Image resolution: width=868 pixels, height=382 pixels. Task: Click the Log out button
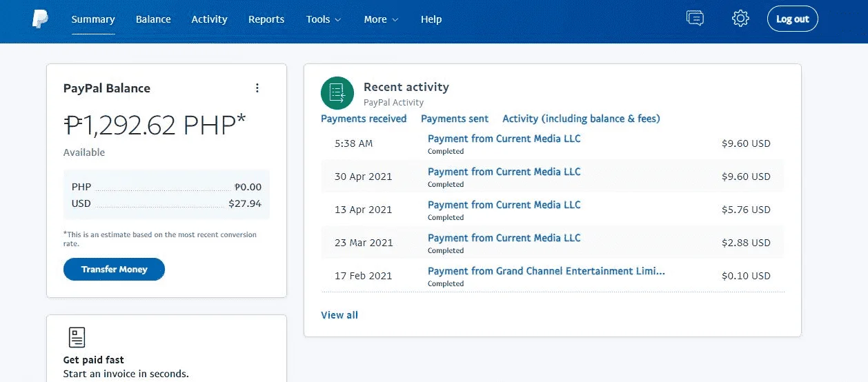tap(792, 19)
